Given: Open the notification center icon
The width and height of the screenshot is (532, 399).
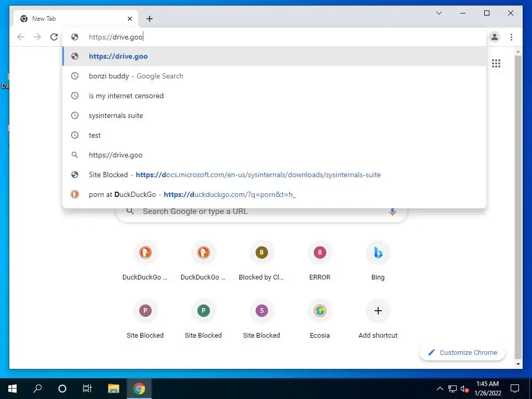Looking at the screenshot, I should (515, 389).
